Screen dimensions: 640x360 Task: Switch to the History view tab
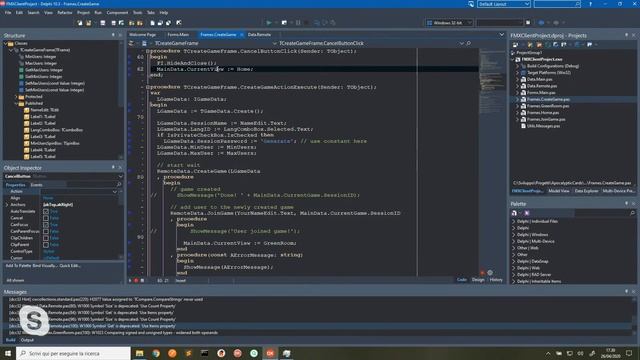pos(496,280)
